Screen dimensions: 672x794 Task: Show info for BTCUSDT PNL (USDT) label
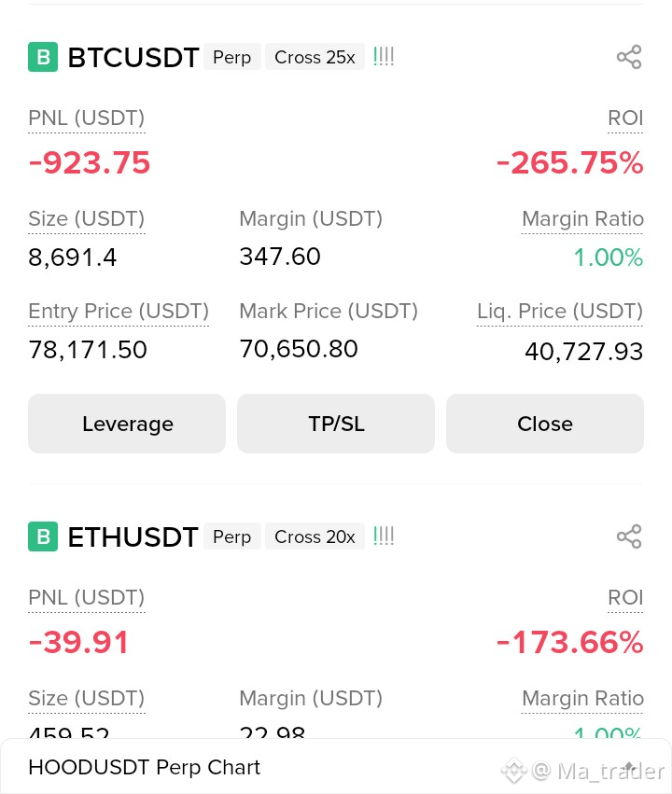coord(87,118)
